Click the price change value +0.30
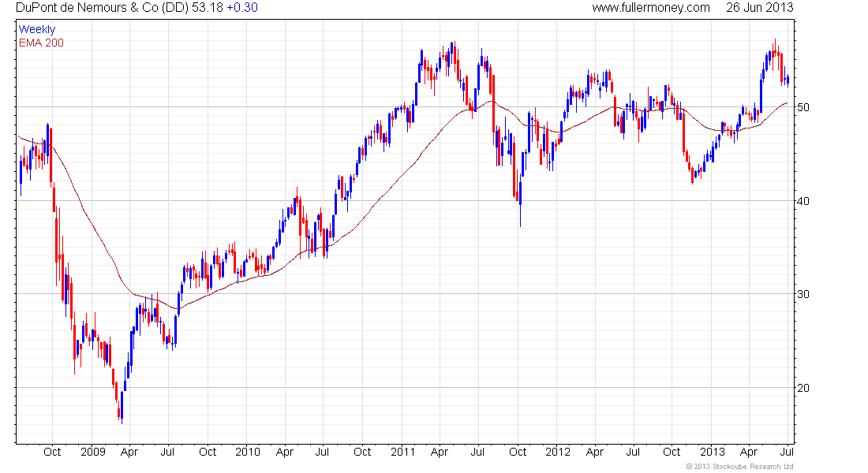The height and width of the screenshot is (473, 868). [242, 8]
